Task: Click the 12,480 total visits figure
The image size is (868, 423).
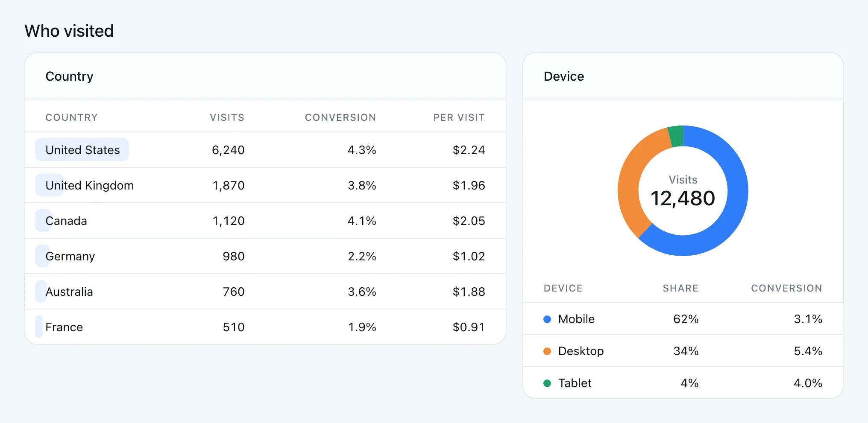Action: point(683,198)
